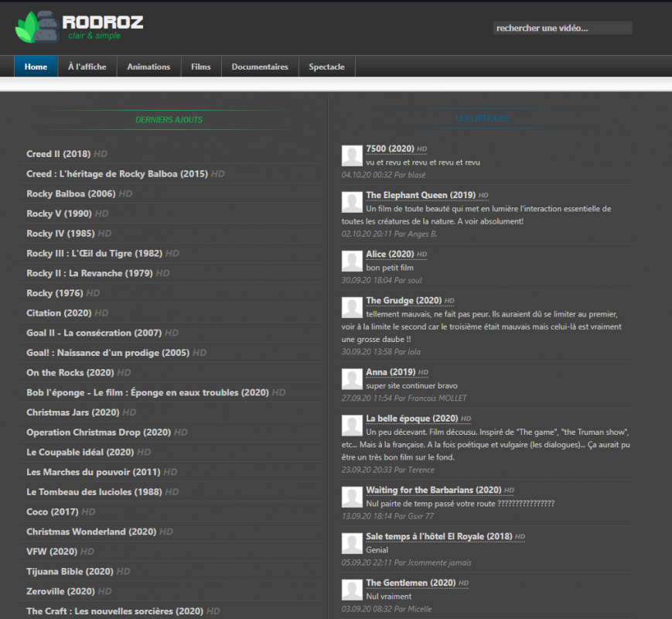Viewport: 672px width, 619px height.
Task: Open the Alice (2020) review title
Action: click(390, 254)
